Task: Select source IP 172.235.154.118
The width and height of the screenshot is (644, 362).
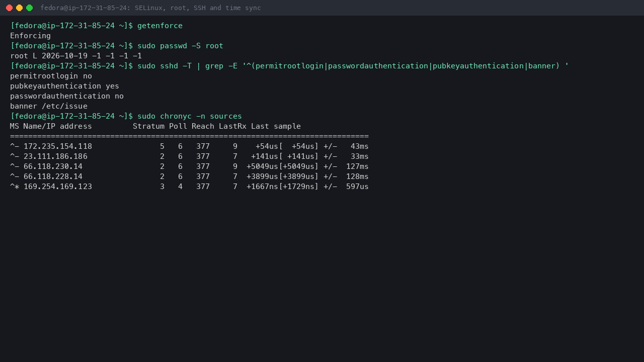Action: 58,146
